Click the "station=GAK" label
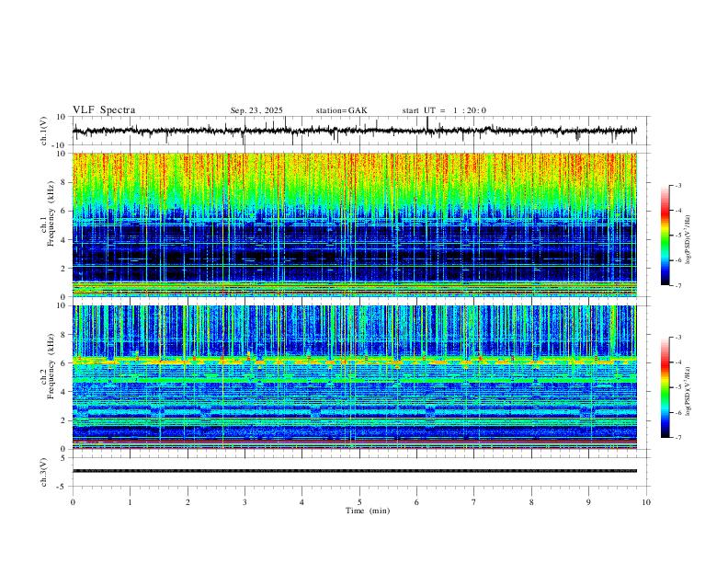The image size is (728, 563). (x=341, y=110)
